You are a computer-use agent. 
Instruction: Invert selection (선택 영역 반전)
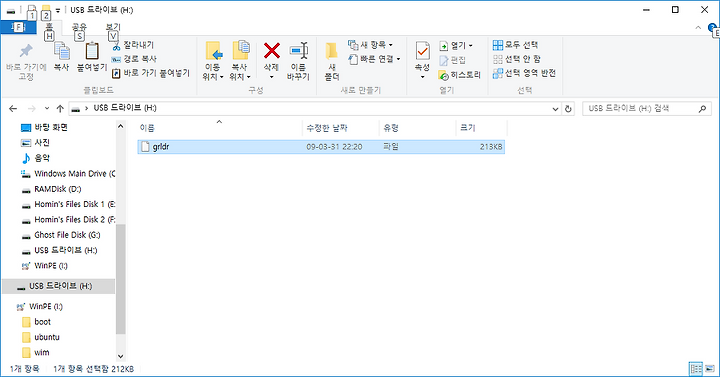point(524,73)
